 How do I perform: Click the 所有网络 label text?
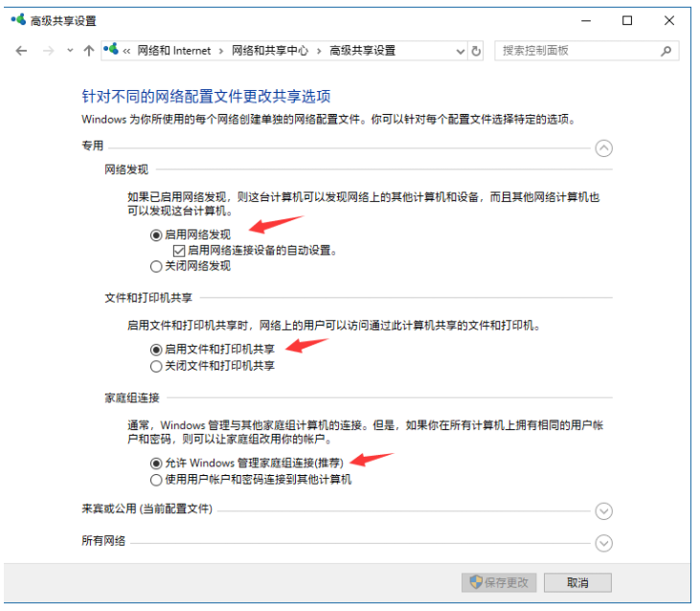(x=103, y=541)
